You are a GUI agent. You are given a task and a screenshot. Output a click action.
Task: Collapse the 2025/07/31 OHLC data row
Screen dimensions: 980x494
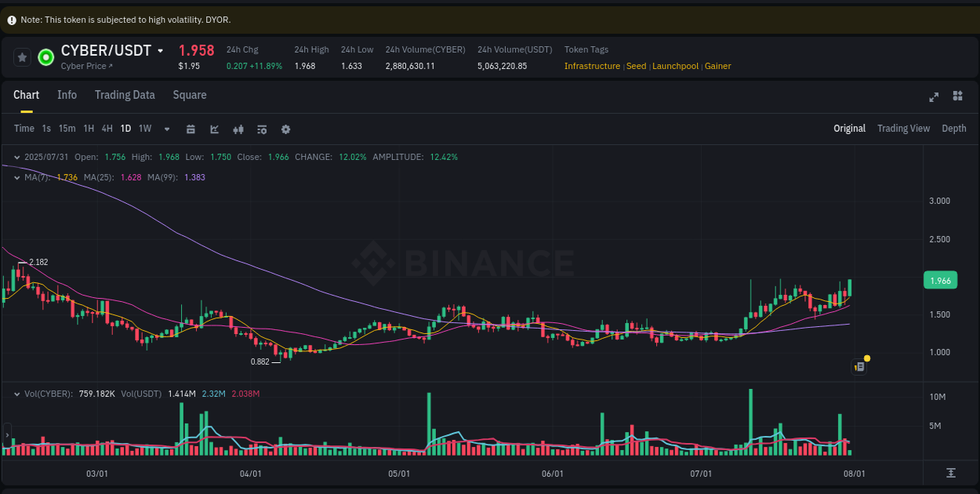[16, 157]
